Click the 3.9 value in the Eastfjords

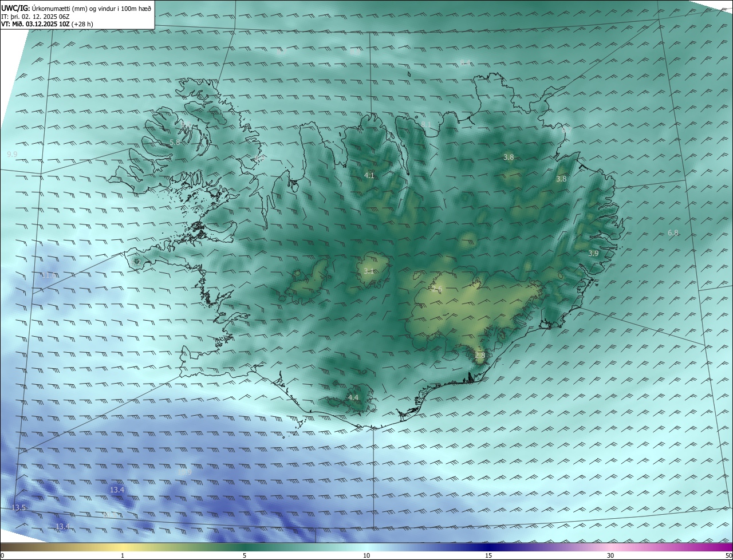coord(593,253)
